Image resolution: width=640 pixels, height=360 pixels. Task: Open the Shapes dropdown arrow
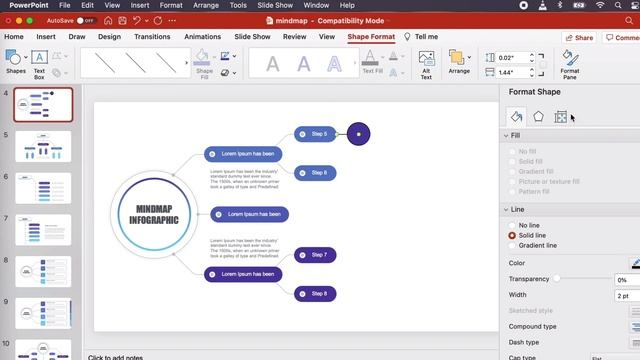26,57
